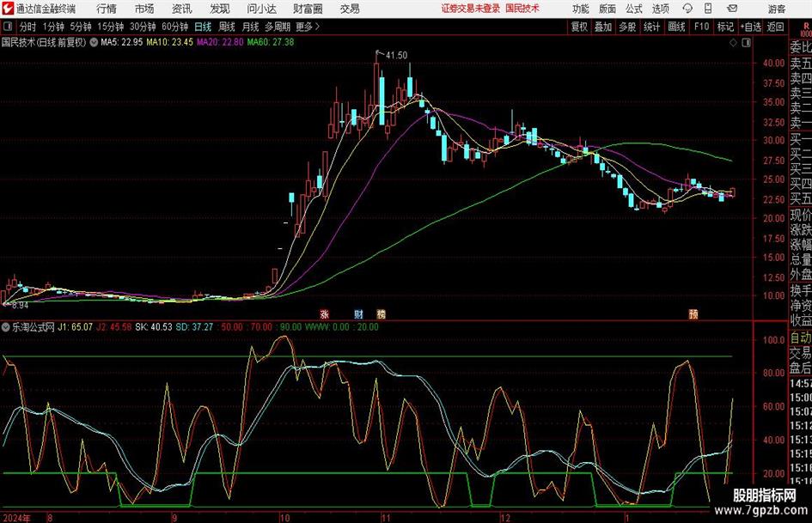Open the 选项 menu
The width and height of the screenshot is (812, 523).
coord(660,9)
